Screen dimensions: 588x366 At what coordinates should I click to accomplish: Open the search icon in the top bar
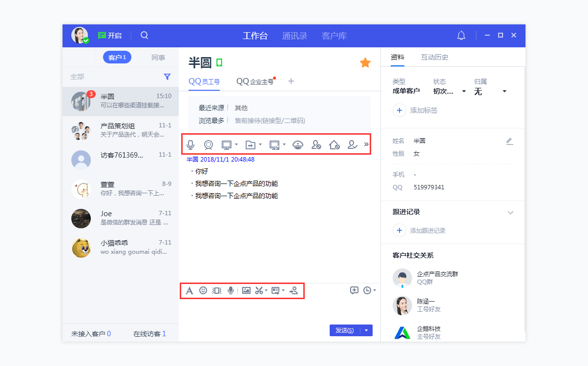point(144,35)
